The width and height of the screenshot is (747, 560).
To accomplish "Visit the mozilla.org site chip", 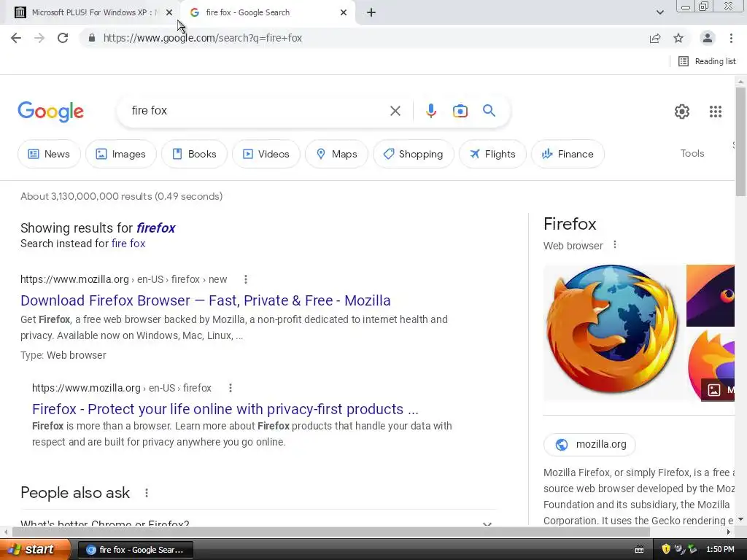I will coord(589,444).
